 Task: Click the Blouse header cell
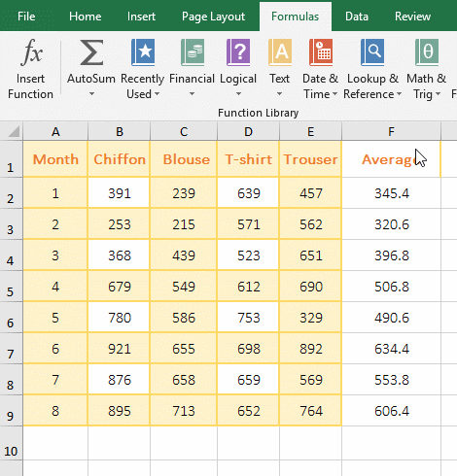184,159
